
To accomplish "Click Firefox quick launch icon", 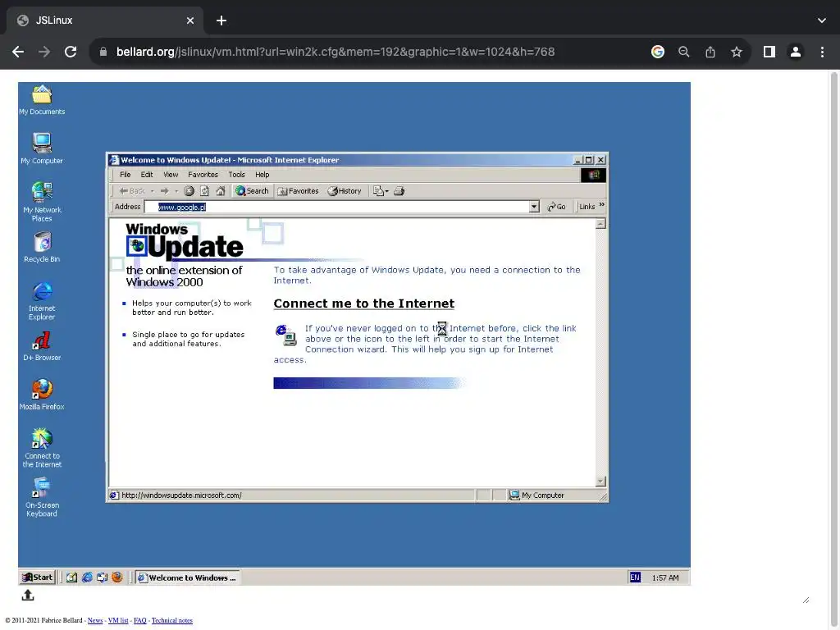I will coord(116,577).
